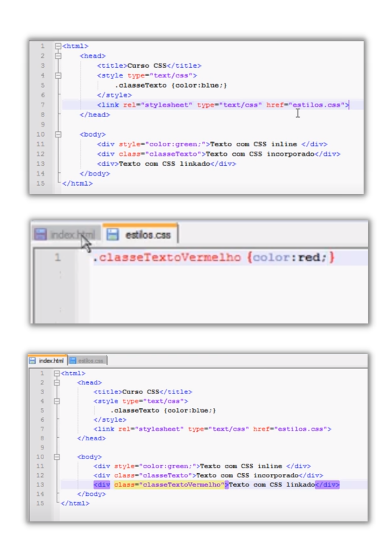Click the blue disk icon beside large estilos.css tab
The width and height of the screenshot is (392, 555).
pos(113,234)
